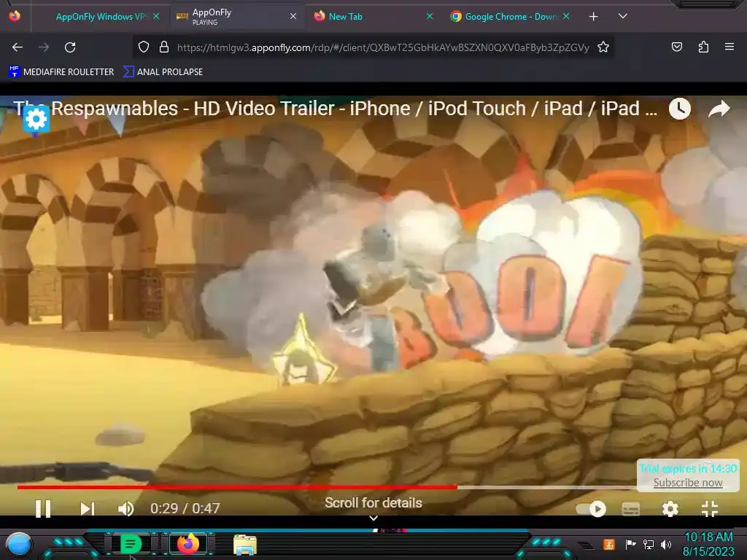Screen dimensions: 747x560
Task: Exit full screen mode
Action: click(x=710, y=508)
